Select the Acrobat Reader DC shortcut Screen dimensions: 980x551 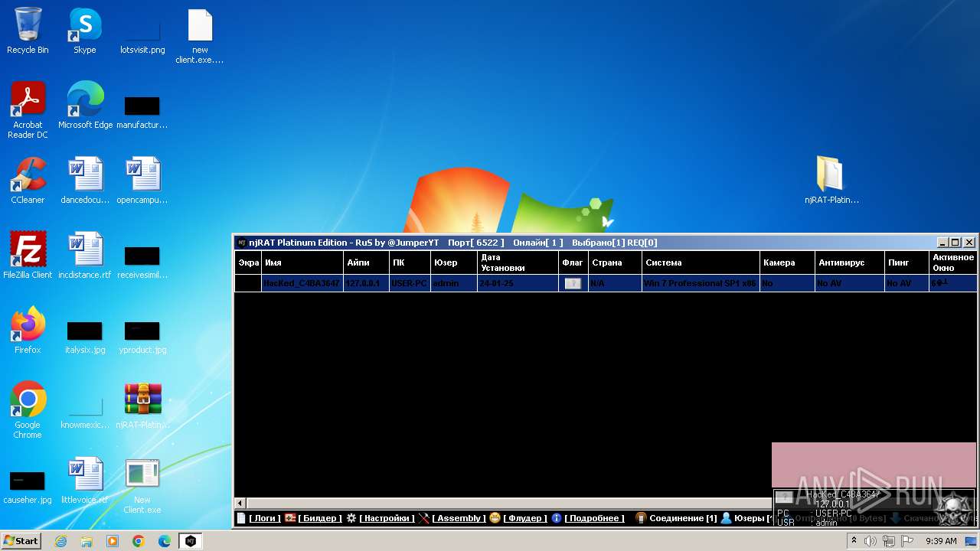(28, 111)
